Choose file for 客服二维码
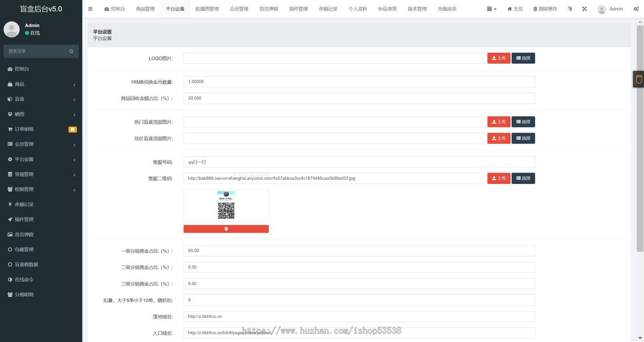 (x=523, y=178)
